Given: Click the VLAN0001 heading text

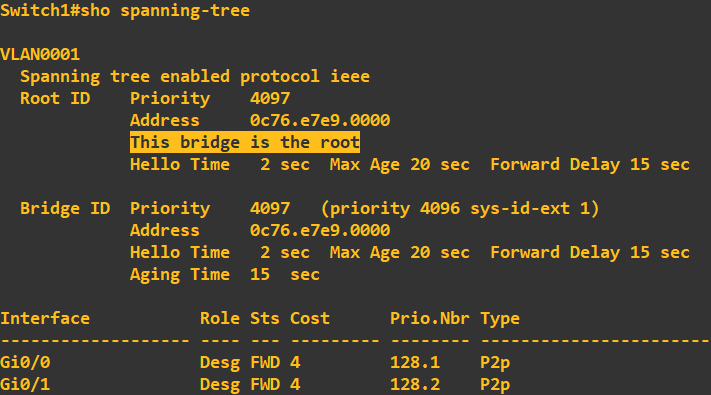Looking at the screenshot, I should pos(40,55).
